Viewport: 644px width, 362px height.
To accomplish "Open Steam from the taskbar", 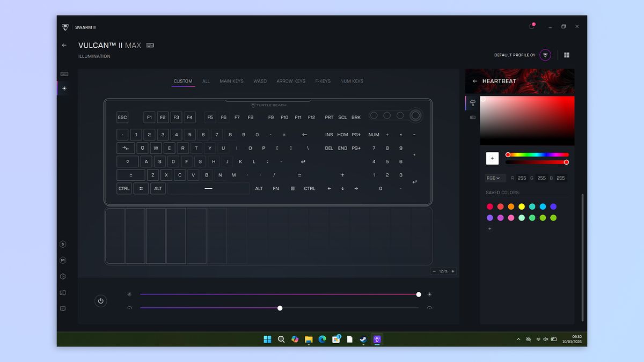I will (363, 339).
